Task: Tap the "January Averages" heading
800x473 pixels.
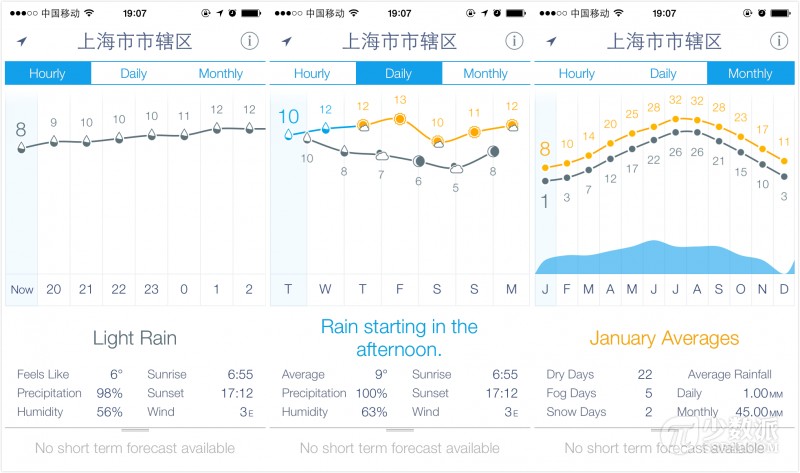Action: click(664, 338)
